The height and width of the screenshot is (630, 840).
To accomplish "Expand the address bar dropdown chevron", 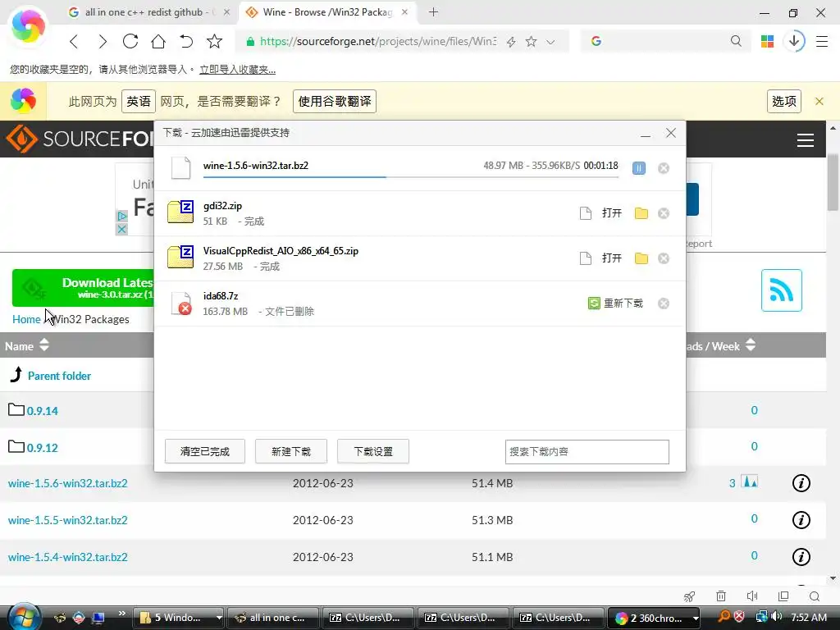I will [550, 42].
